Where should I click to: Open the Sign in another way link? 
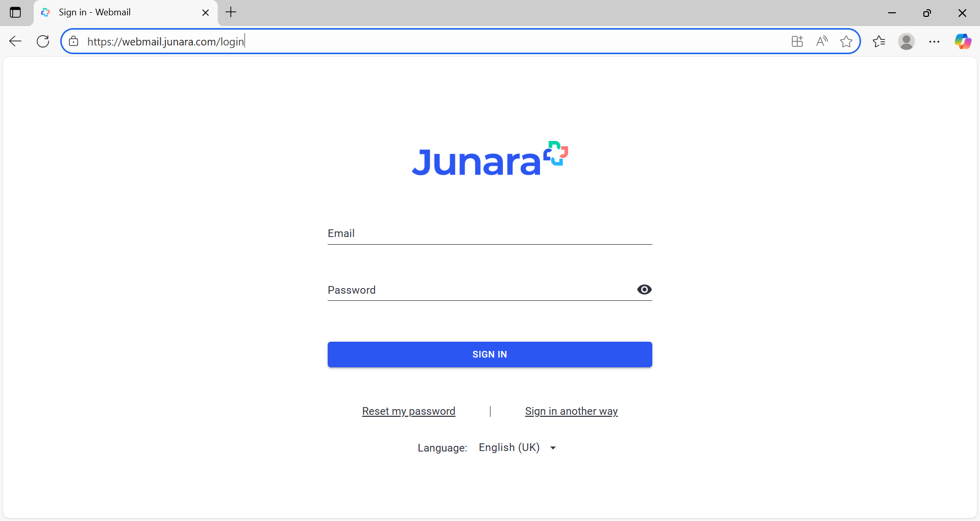point(571,411)
